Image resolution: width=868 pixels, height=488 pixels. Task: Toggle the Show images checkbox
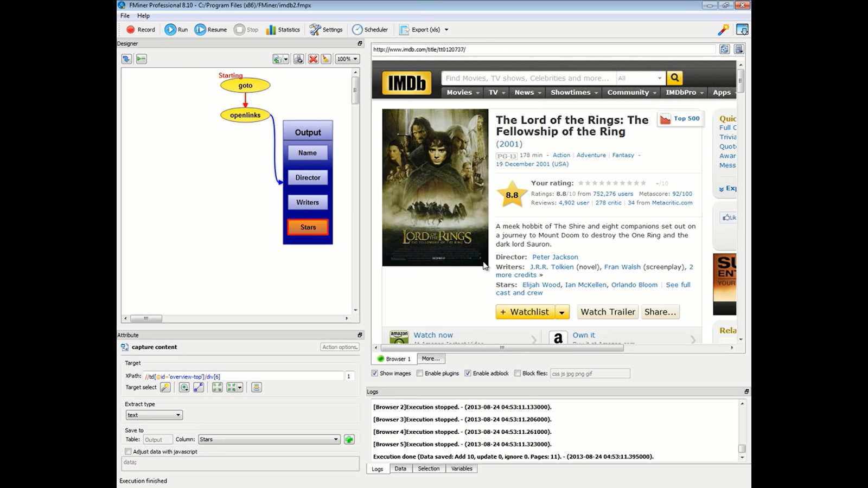point(375,373)
